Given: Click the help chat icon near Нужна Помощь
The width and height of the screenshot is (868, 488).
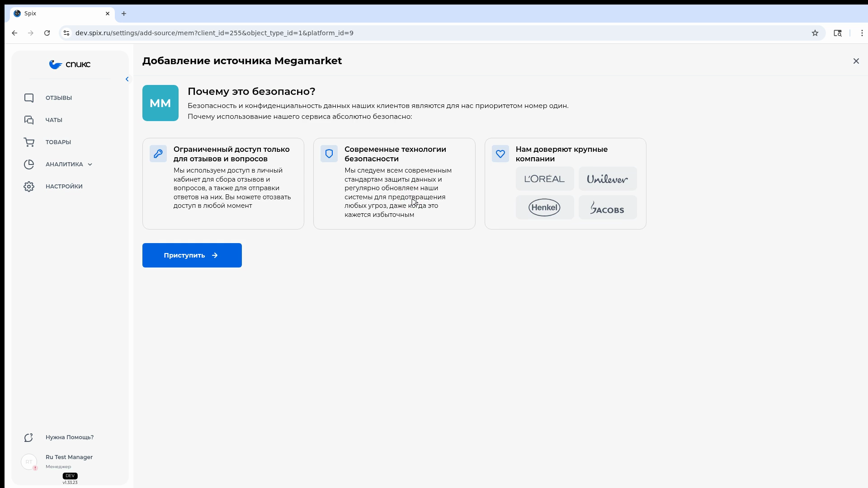Looking at the screenshot, I should point(29,437).
